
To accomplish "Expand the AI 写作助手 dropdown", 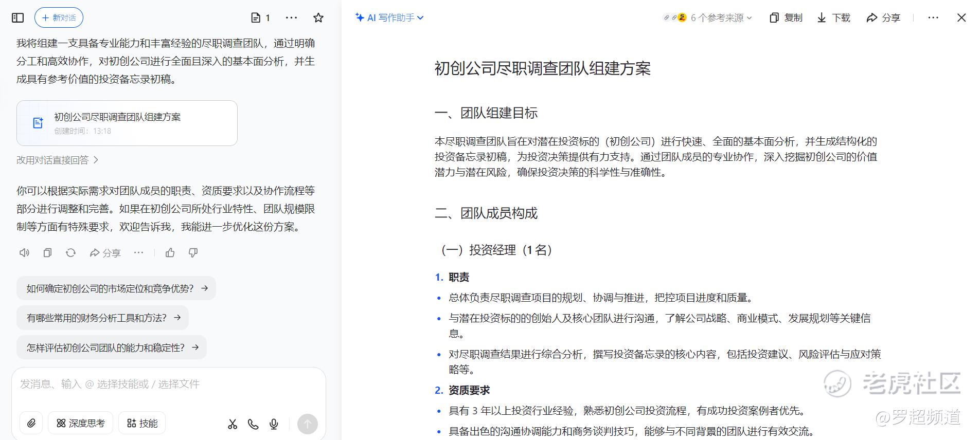I will tap(389, 17).
